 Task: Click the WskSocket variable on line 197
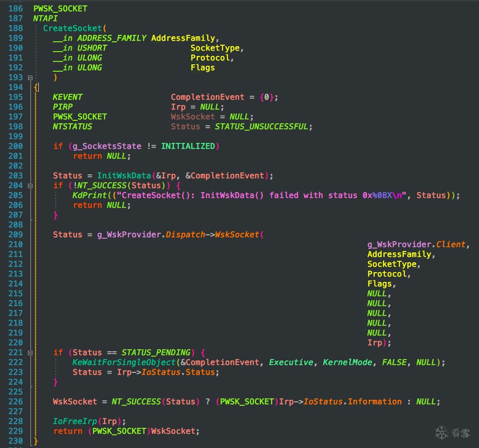click(193, 116)
